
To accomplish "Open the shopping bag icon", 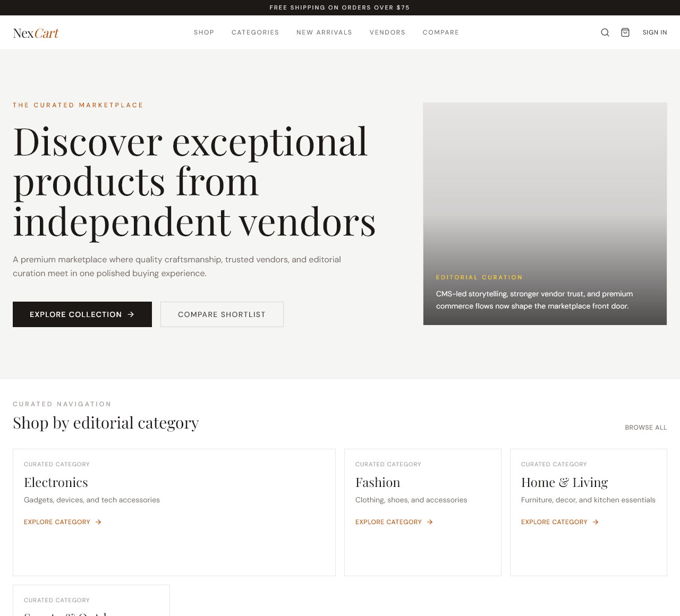I will pos(625,32).
